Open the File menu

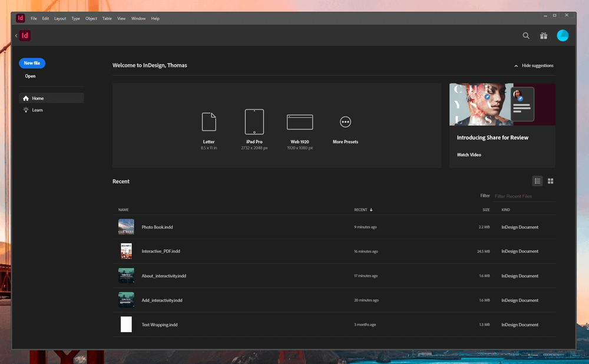pyautogui.click(x=34, y=18)
